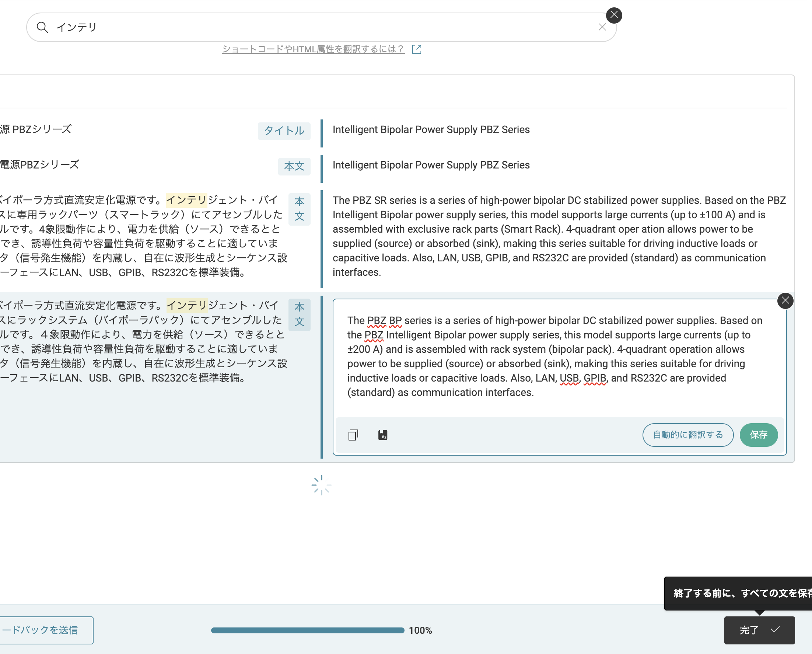Copy the original text into the translation
This screenshot has width=812, height=654.
pyautogui.click(x=353, y=435)
